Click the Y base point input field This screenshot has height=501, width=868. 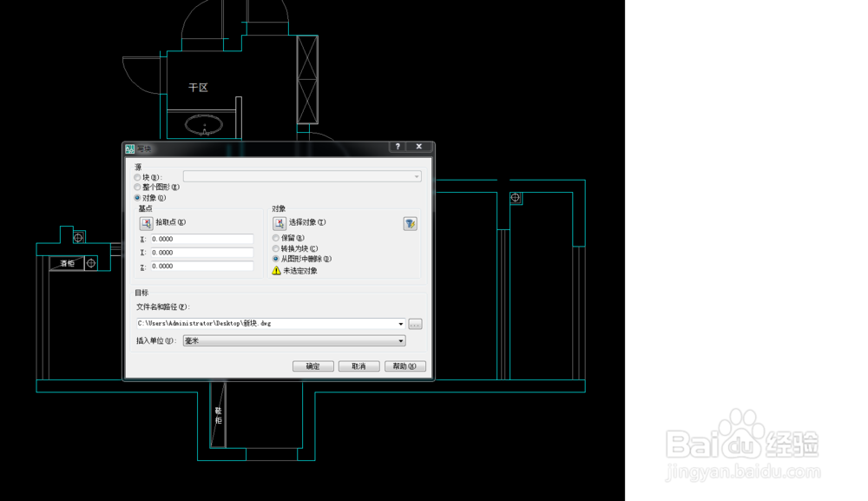[202, 253]
